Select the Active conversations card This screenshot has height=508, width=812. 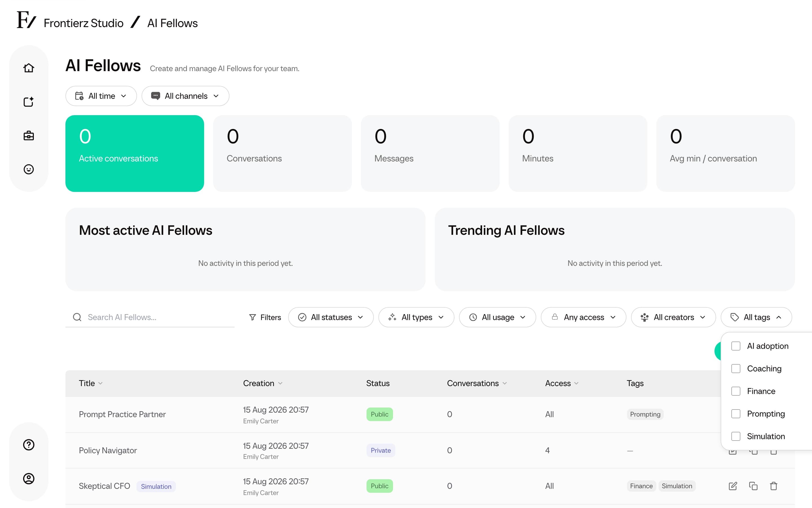pyautogui.click(x=134, y=154)
